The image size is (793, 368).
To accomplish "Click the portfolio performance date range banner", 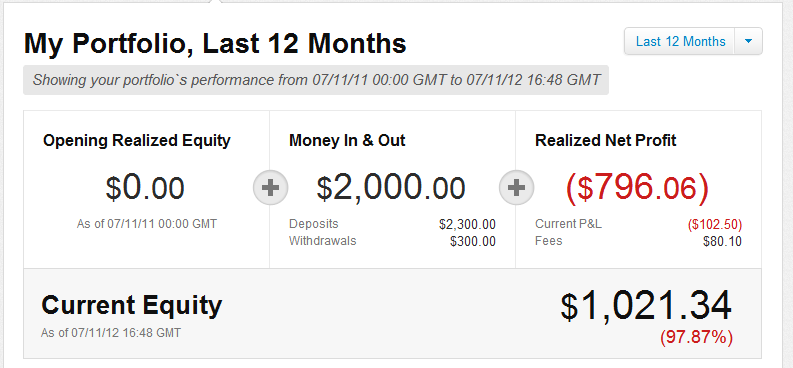I will [316, 80].
